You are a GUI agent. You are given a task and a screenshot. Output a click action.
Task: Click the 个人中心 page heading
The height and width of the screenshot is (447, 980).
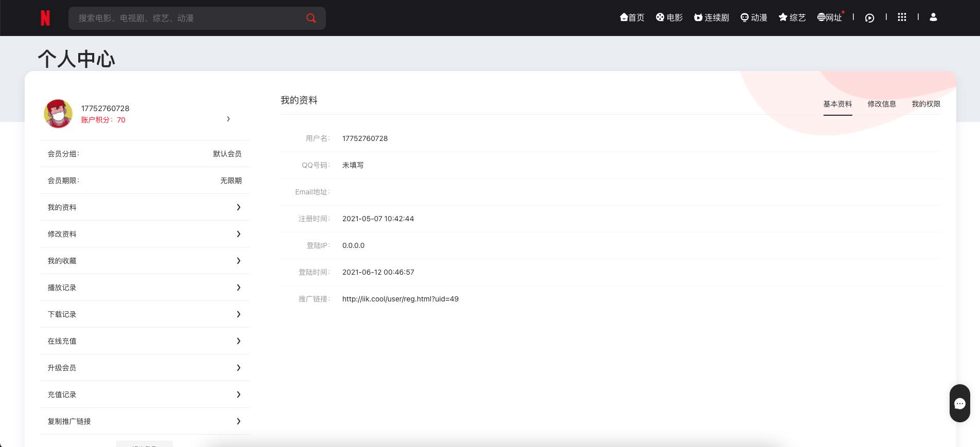click(x=76, y=59)
